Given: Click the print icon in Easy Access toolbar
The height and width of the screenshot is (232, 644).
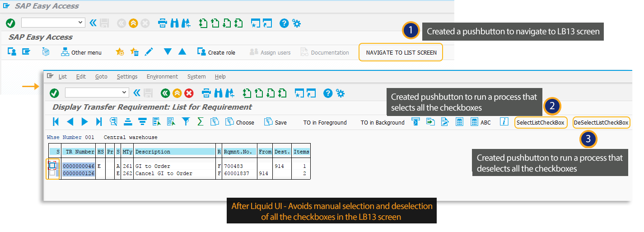Looking at the screenshot, I should [x=163, y=23].
